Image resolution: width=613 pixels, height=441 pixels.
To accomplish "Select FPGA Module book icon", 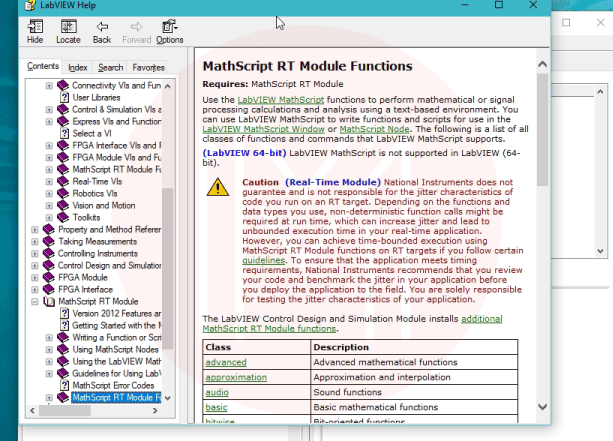I will (x=49, y=278).
